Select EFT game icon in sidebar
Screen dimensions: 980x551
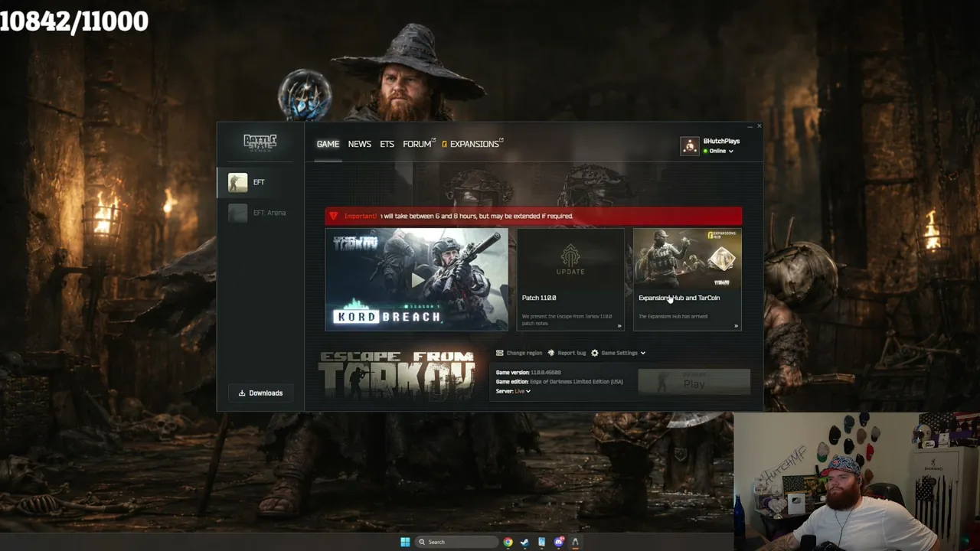(237, 182)
